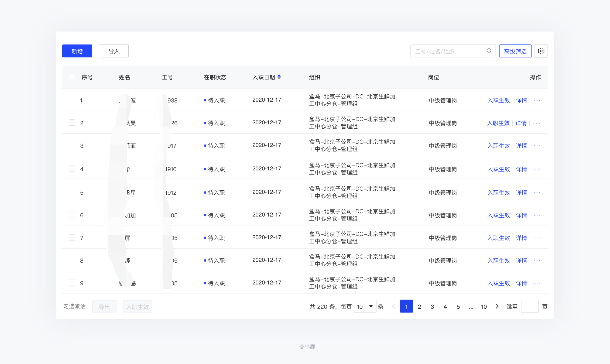Screen dimensions: 610x364
Task: Click the settings gear icon top right
Action: (x=542, y=51)
